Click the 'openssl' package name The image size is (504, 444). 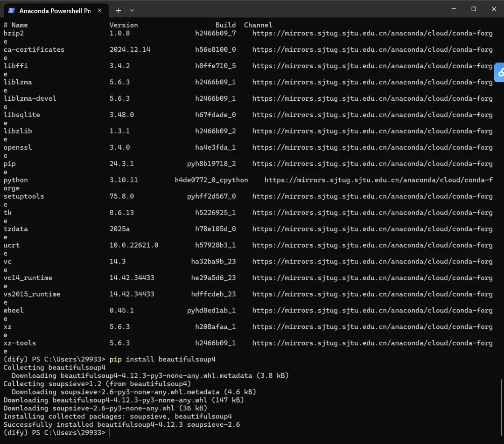click(x=18, y=147)
